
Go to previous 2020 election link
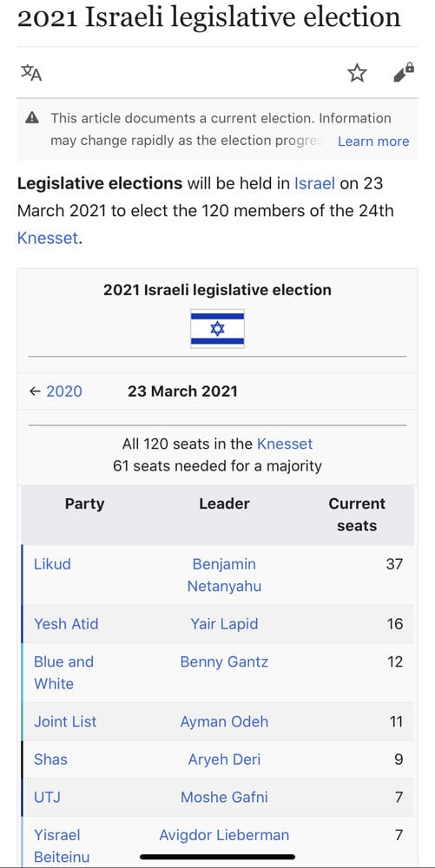coord(64,391)
